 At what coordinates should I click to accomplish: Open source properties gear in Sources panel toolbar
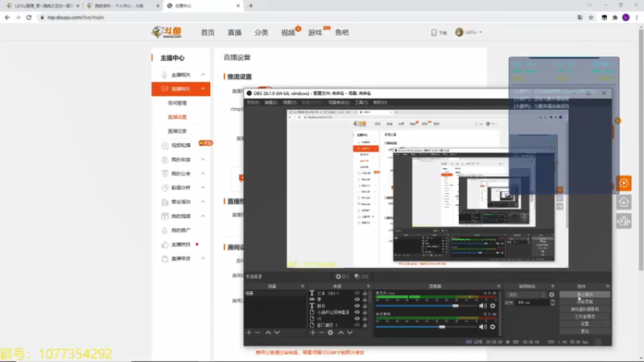coord(330,332)
